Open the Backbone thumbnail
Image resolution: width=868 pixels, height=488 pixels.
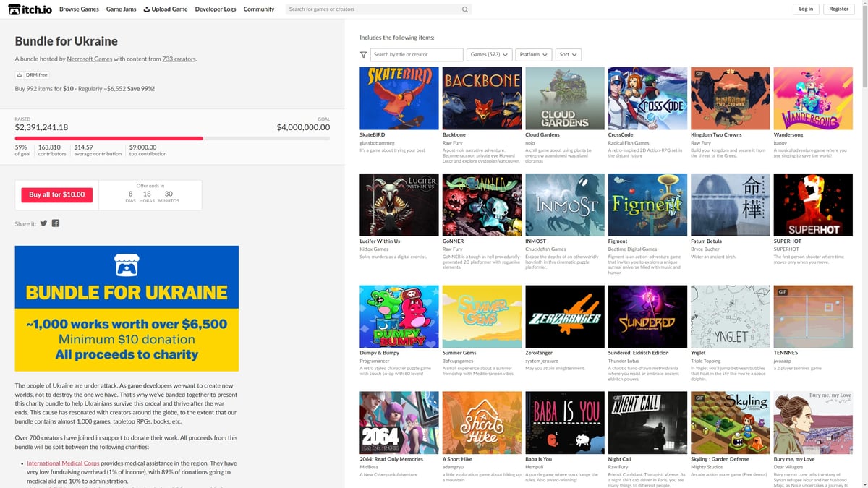tap(482, 98)
